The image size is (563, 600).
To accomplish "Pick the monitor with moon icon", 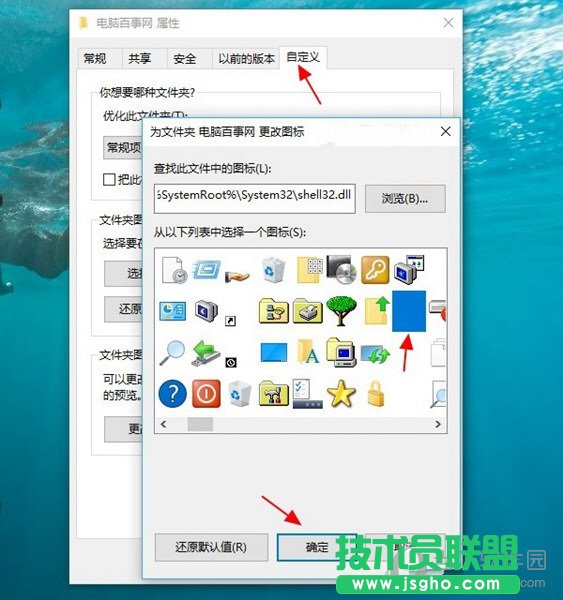I will click(206, 311).
